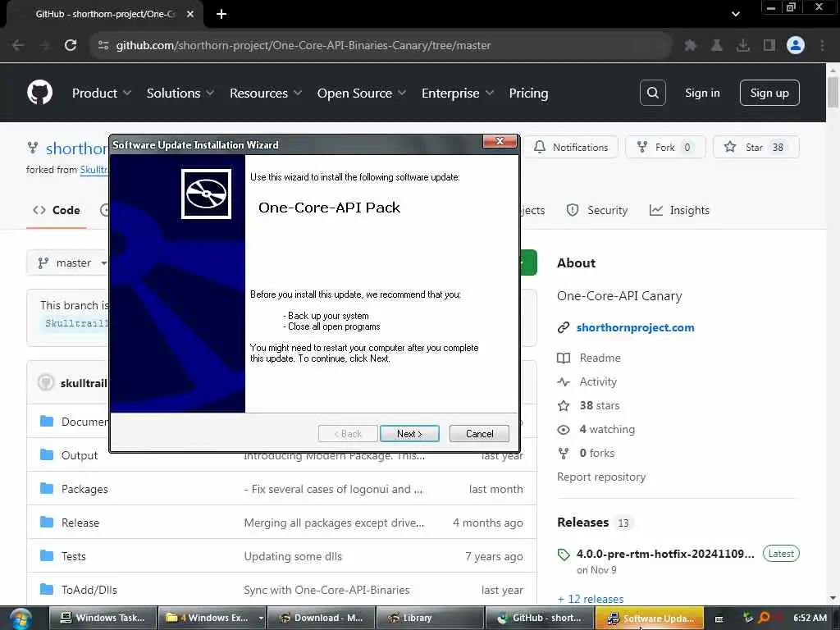
Task: Open 'Sync with One-Core-API-Binaries' commit
Action: click(326, 590)
